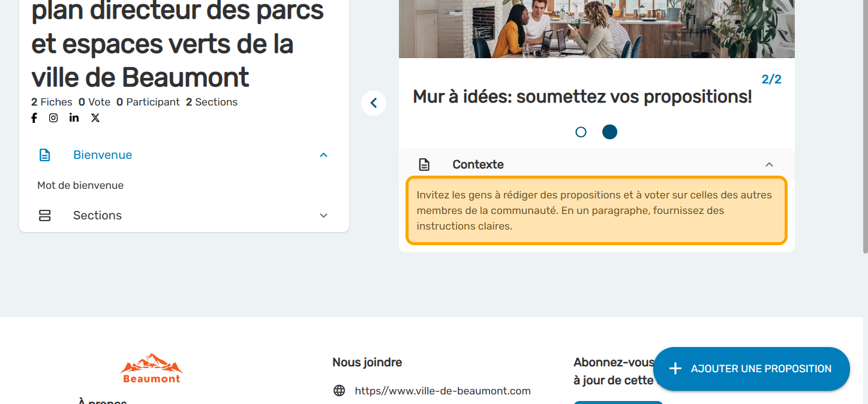Click the Beaumont mountain logo
This screenshot has width=868, height=404.
tap(151, 368)
